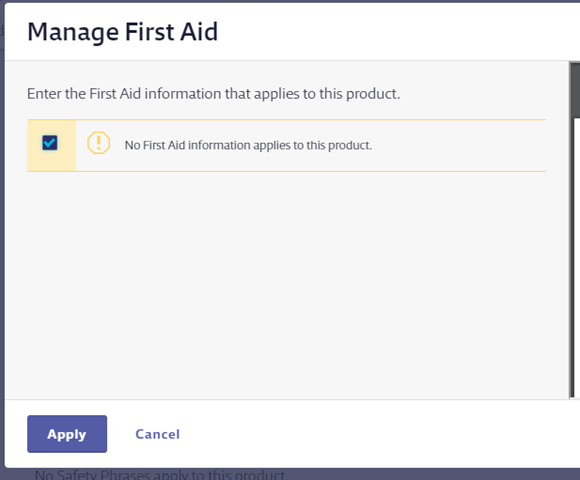Image resolution: width=580 pixels, height=480 pixels.
Task: Click blank footer space right of Cancel
Action: (377, 434)
